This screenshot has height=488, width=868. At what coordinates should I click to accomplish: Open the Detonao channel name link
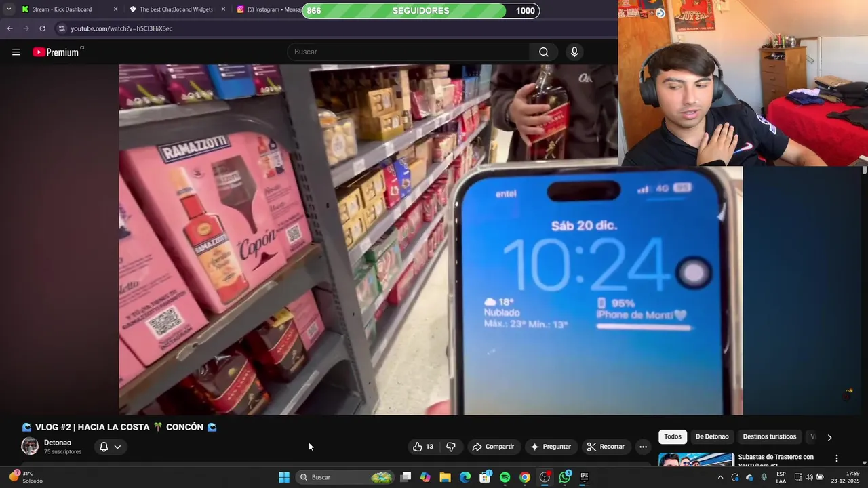58,443
